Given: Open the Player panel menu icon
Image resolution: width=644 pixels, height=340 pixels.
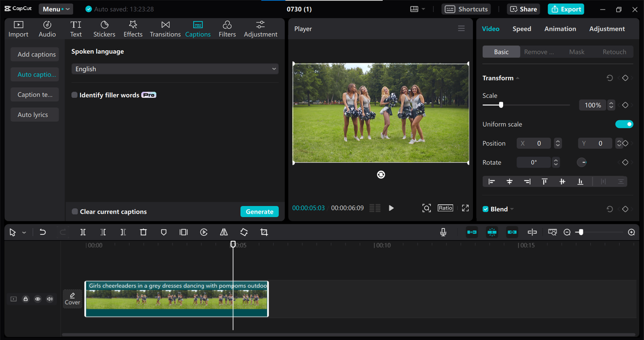Looking at the screenshot, I should (461, 29).
